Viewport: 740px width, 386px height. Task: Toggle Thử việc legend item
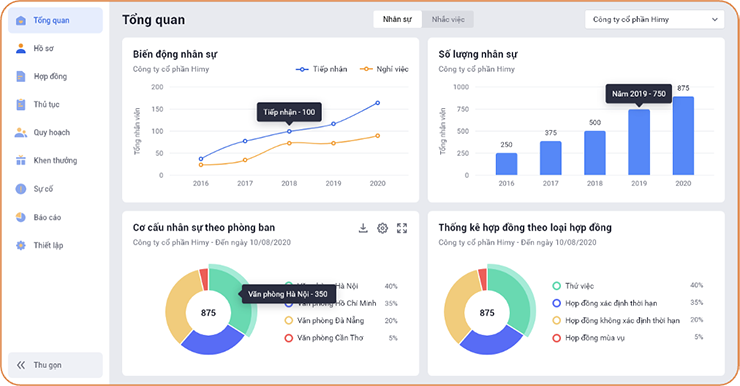coord(573,286)
